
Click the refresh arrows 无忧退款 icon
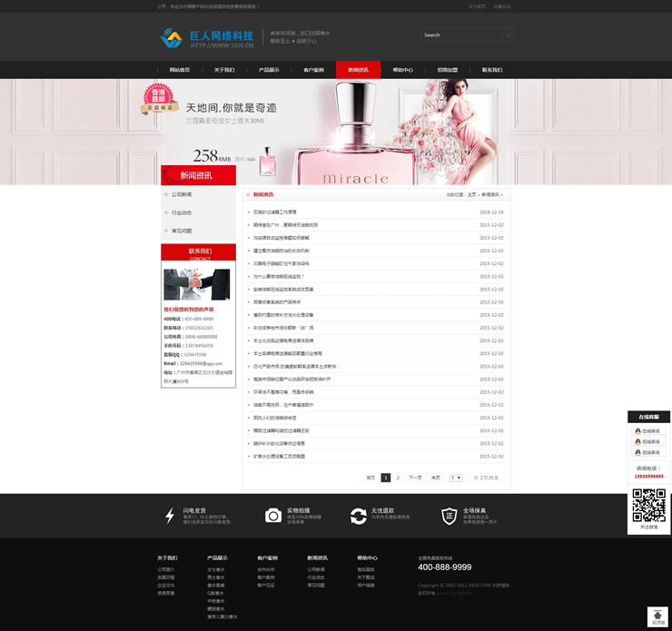pyautogui.click(x=359, y=516)
